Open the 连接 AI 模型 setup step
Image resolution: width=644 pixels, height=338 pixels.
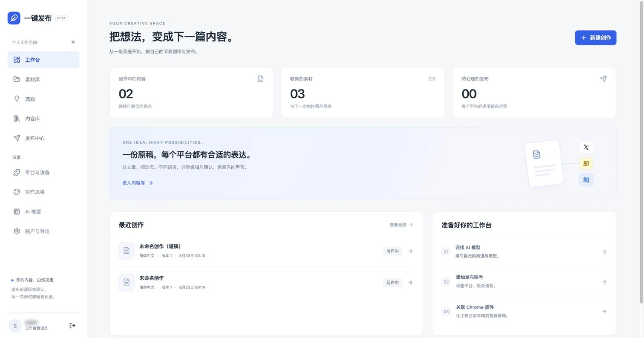[x=524, y=252]
